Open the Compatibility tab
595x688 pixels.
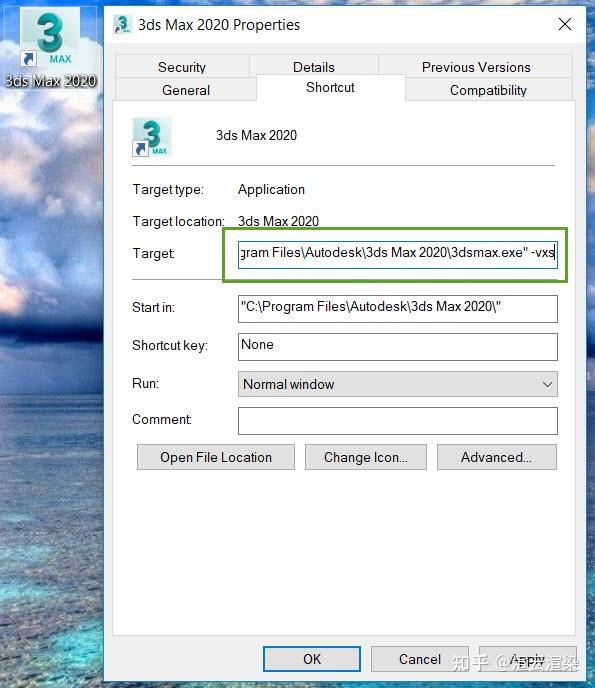tap(488, 90)
